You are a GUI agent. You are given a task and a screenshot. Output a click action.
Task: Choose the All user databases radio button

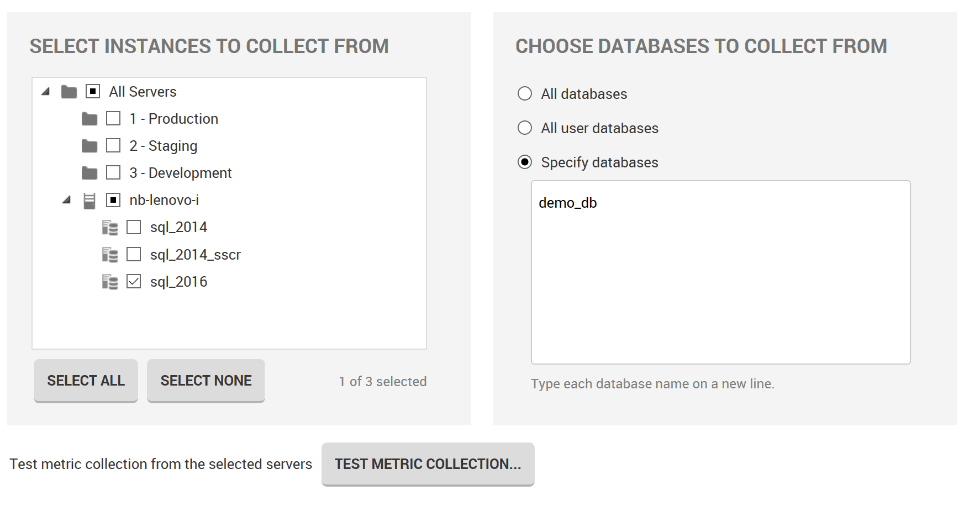click(525, 128)
